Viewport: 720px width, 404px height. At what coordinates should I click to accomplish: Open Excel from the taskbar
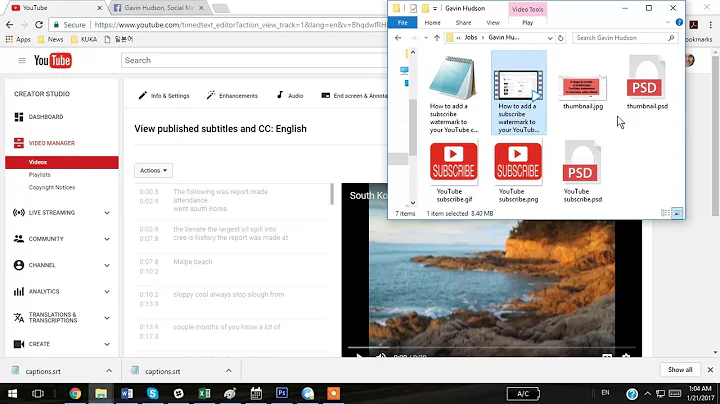pyautogui.click(x=204, y=393)
